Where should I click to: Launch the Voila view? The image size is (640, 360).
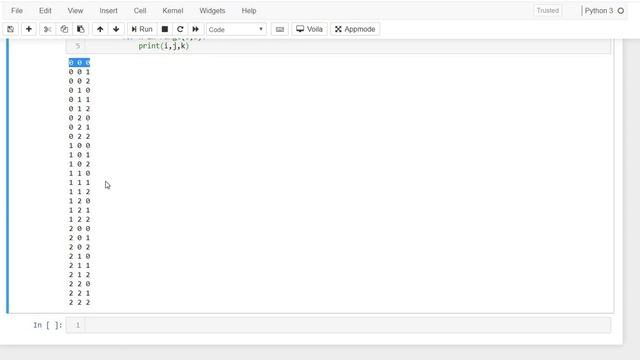(309, 29)
